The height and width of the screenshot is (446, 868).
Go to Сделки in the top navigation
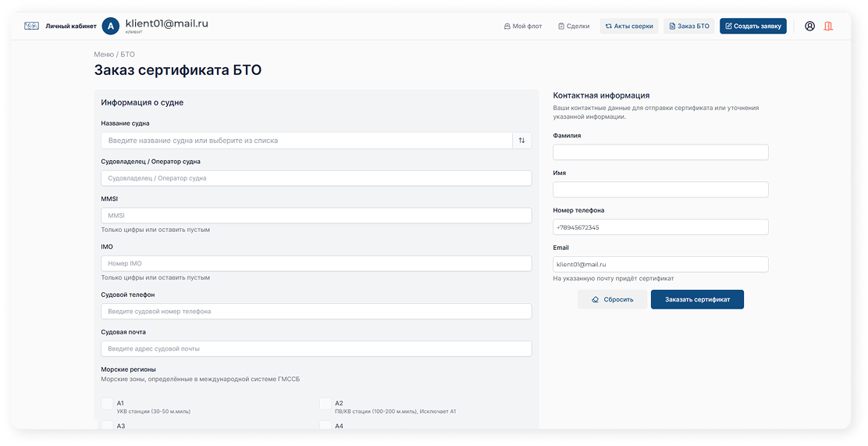[574, 26]
